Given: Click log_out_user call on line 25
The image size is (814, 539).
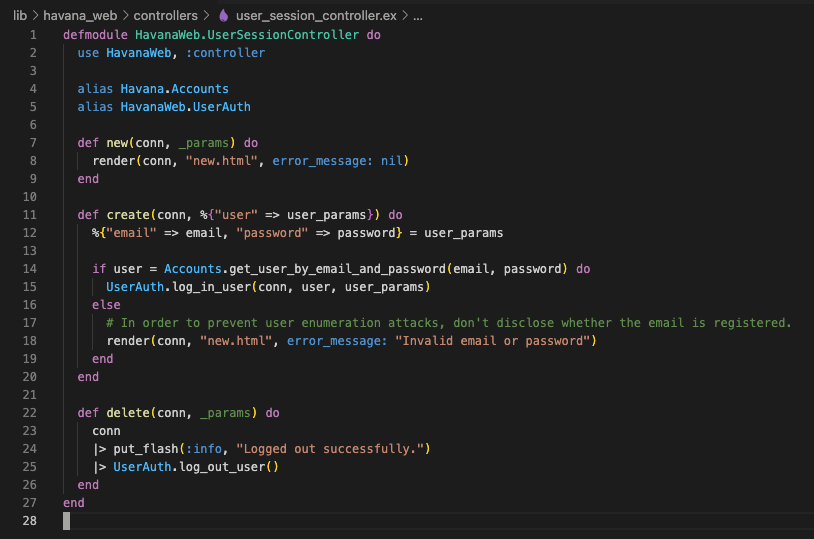Looking at the screenshot, I should click(219, 467).
